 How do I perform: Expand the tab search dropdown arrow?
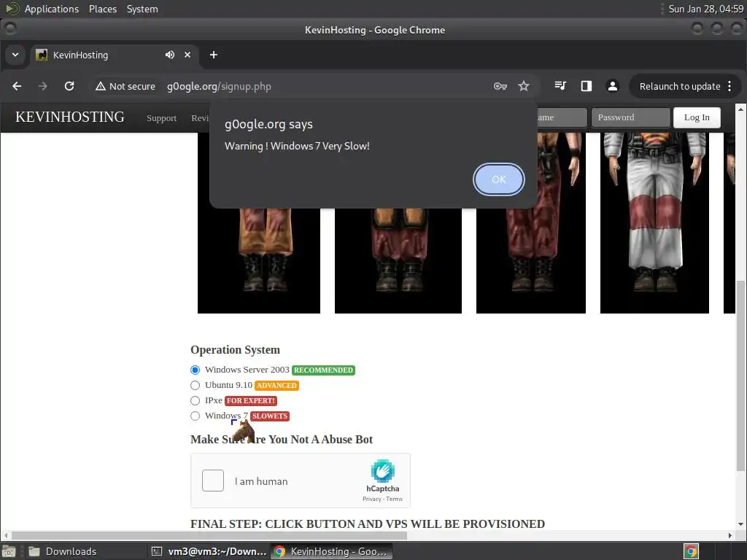(15, 55)
